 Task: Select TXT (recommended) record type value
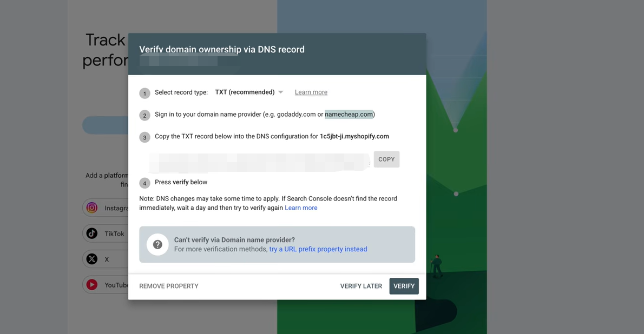click(245, 92)
